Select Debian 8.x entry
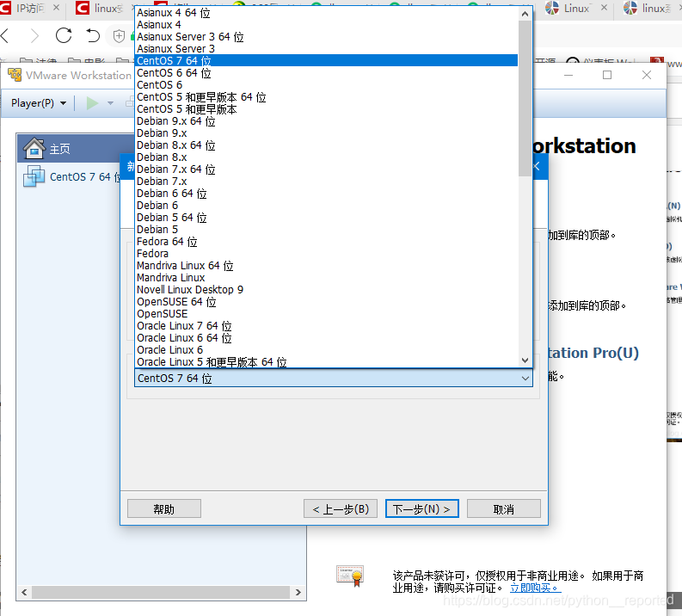Viewport: 682px width, 616px height. pyautogui.click(x=326, y=157)
